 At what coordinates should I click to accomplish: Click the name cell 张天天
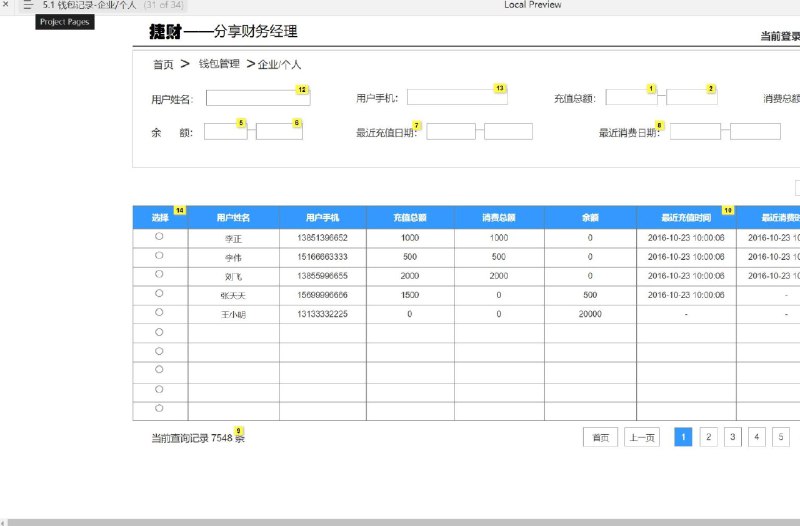pyautogui.click(x=233, y=295)
